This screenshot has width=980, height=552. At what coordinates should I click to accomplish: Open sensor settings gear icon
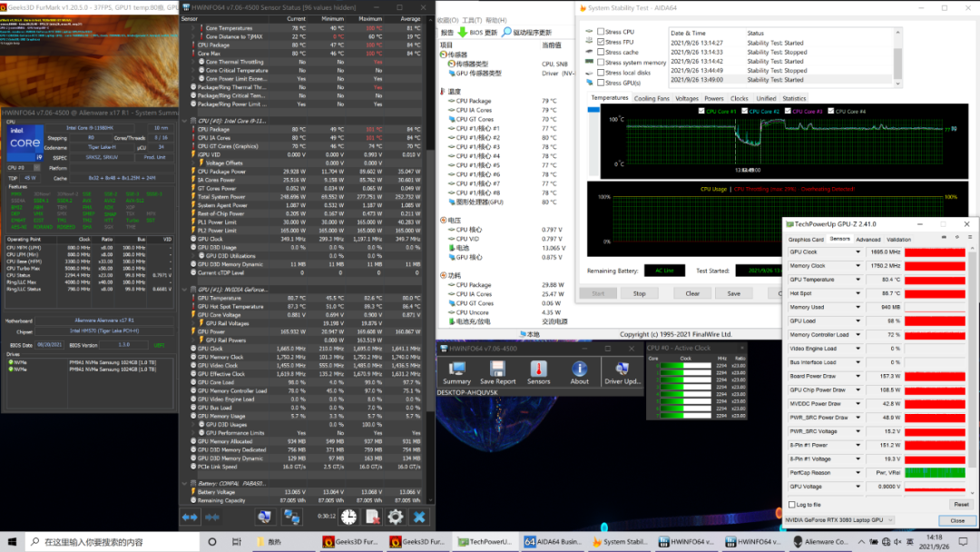(396, 517)
